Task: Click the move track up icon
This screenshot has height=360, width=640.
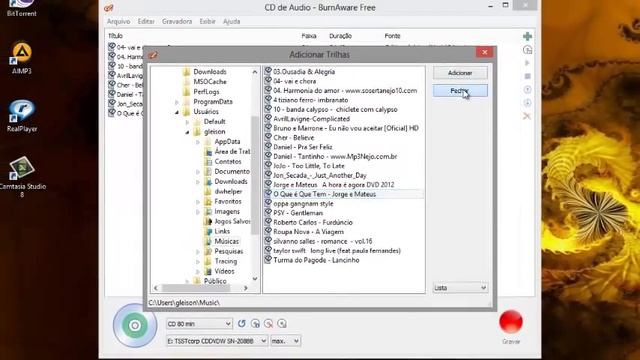Action: 527,90
